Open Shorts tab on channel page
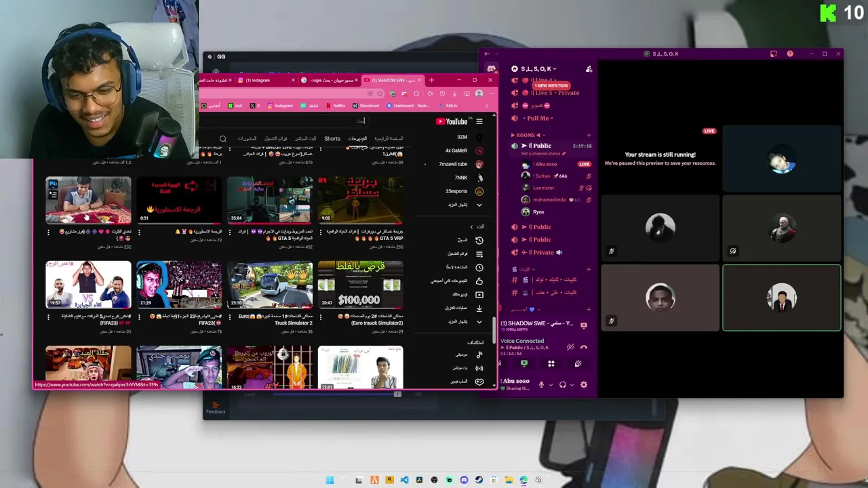The height and width of the screenshot is (488, 868). click(332, 139)
